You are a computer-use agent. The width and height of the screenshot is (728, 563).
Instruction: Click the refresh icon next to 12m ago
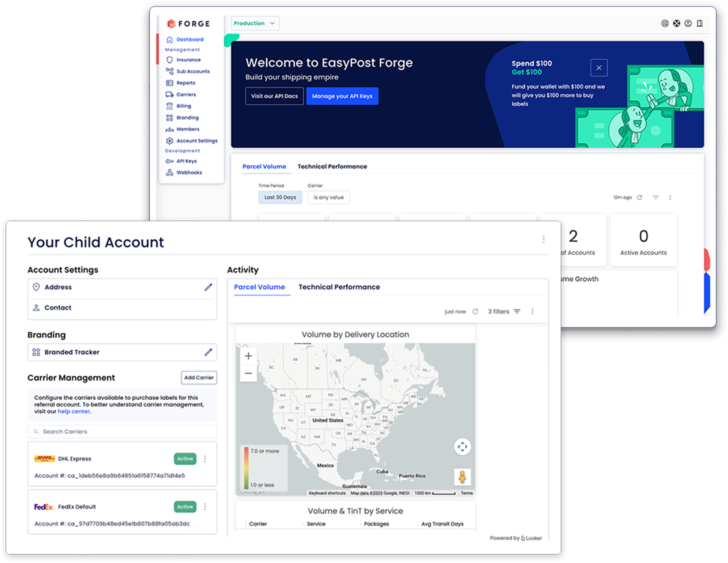point(640,198)
